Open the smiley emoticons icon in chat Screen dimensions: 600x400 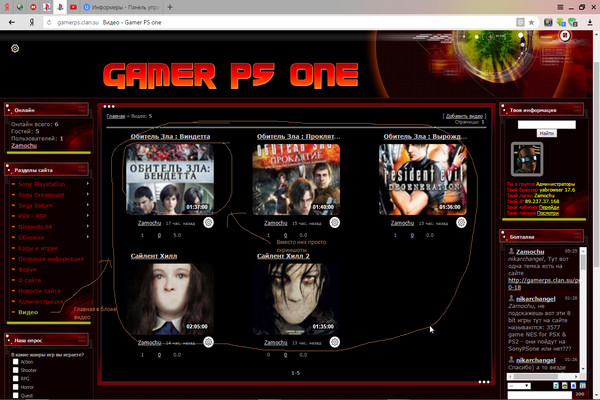coord(564,385)
